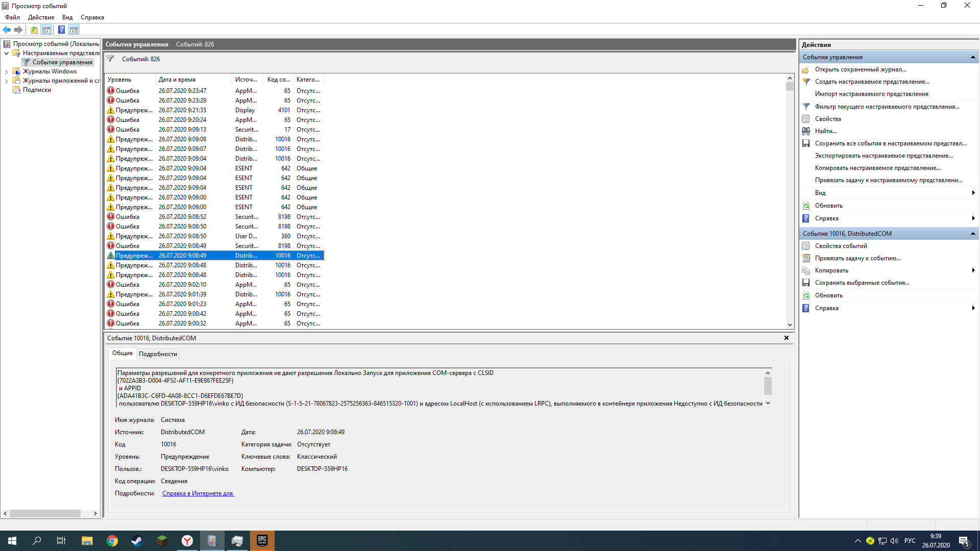Image resolution: width=980 pixels, height=551 pixels.
Task: Open File Explorer from the taskbar
Action: pos(87,541)
